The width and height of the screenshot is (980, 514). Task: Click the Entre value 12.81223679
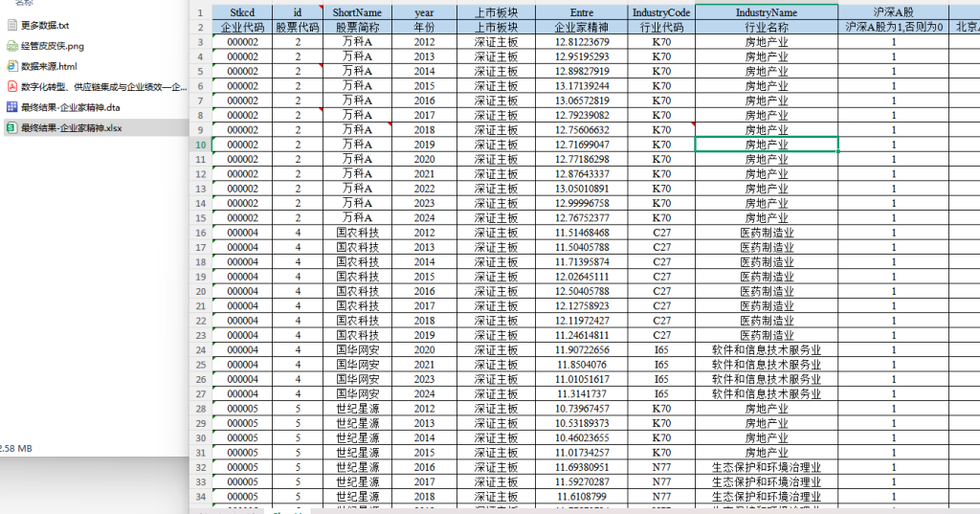[x=582, y=42]
